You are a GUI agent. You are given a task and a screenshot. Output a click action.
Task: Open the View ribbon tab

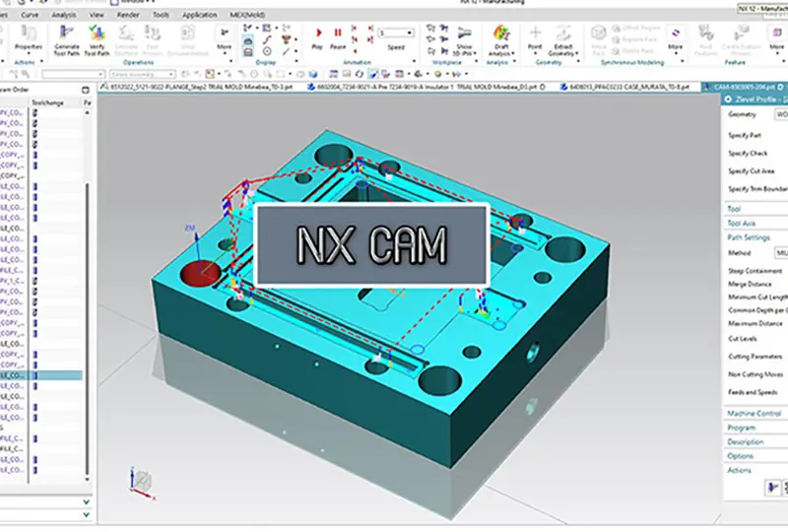click(97, 15)
